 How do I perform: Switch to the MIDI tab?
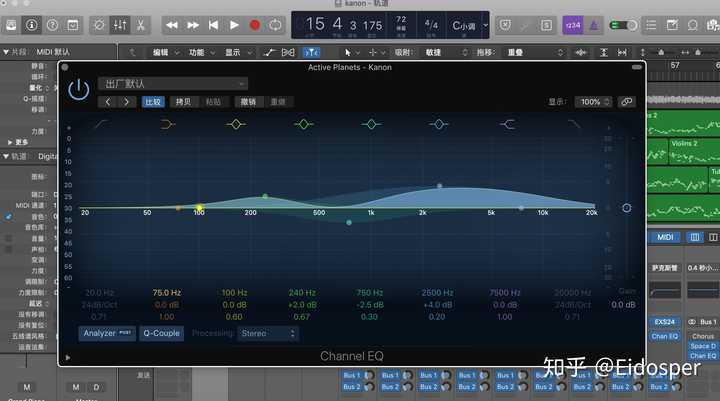tap(665, 237)
